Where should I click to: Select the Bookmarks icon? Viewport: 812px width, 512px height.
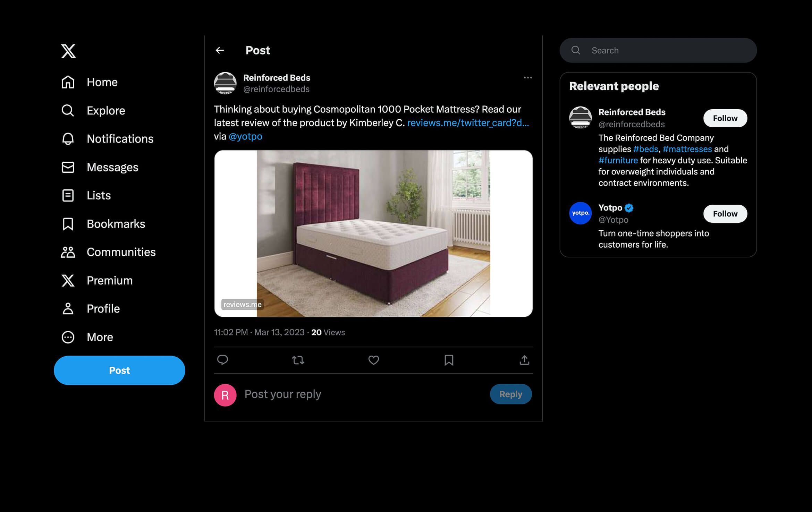(x=68, y=224)
